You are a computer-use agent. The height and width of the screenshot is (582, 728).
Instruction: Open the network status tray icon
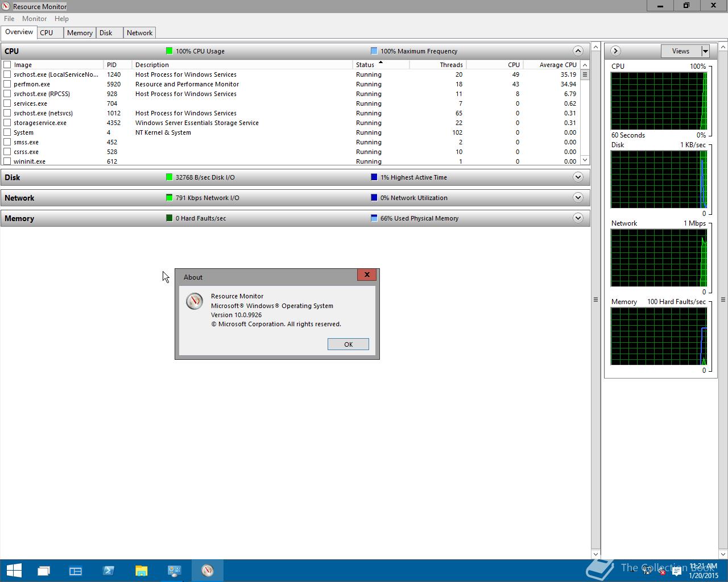tap(647, 571)
